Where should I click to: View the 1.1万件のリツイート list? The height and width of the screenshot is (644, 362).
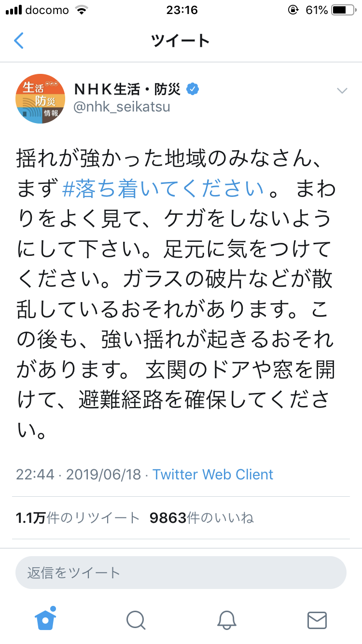coord(78,518)
